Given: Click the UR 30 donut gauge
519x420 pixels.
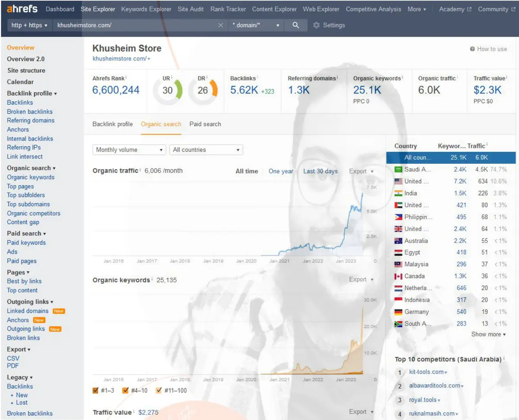Looking at the screenshot, I should pos(168,90).
